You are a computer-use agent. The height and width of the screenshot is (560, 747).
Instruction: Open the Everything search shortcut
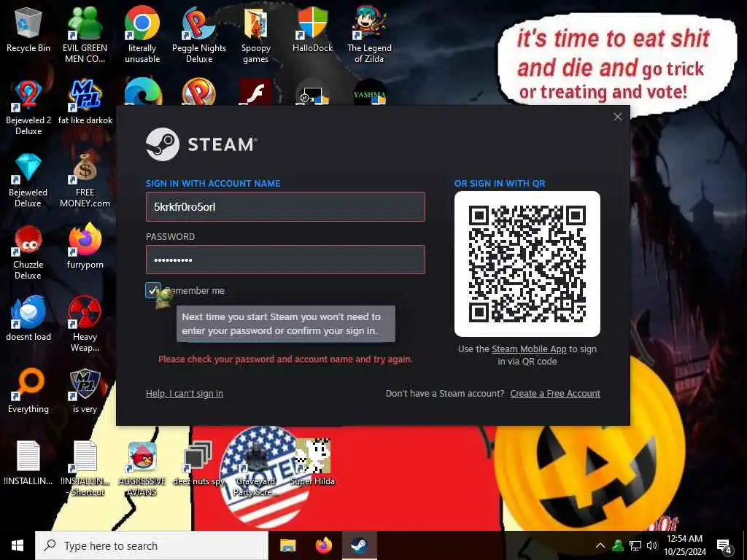28,391
